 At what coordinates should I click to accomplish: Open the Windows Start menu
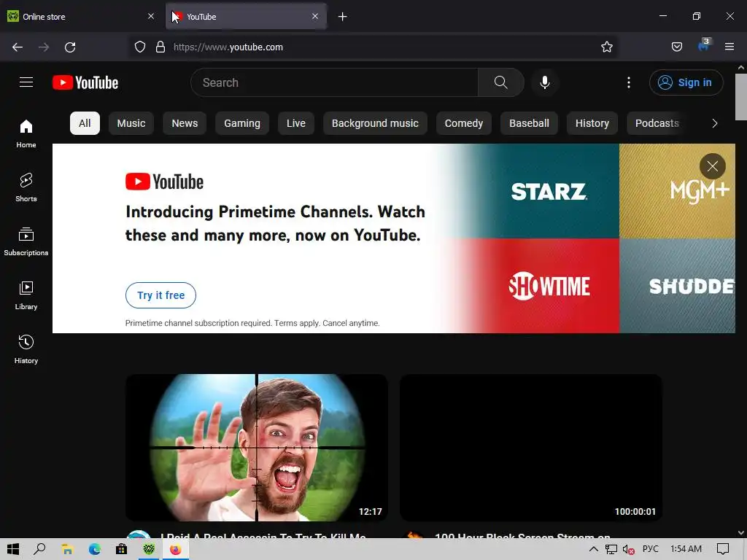coord(13,549)
